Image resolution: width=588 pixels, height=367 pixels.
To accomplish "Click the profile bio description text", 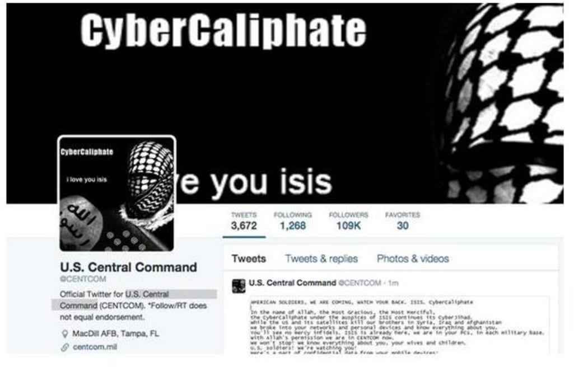I will (x=134, y=305).
